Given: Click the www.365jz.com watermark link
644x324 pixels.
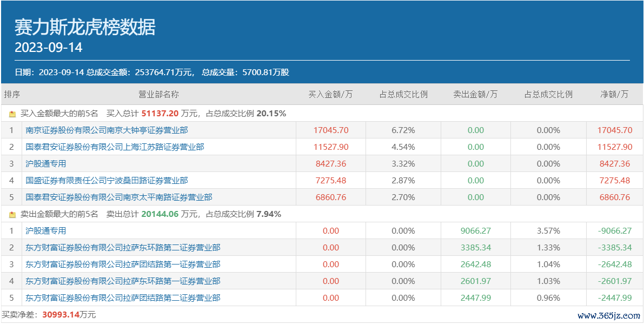Looking at the screenshot, I should [609, 315].
